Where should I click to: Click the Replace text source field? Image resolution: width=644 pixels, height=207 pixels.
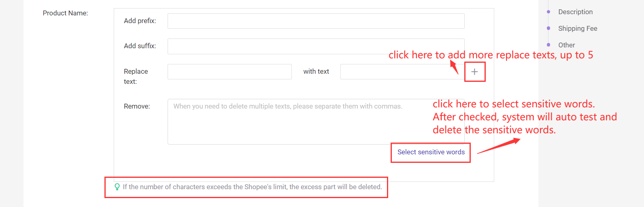(230, 72)
